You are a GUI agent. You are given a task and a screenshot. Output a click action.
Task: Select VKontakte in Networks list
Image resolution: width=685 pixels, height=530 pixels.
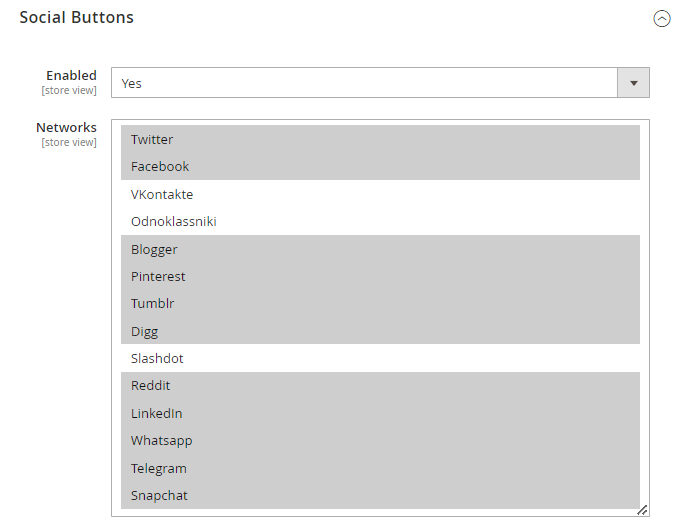pos(380,194)
